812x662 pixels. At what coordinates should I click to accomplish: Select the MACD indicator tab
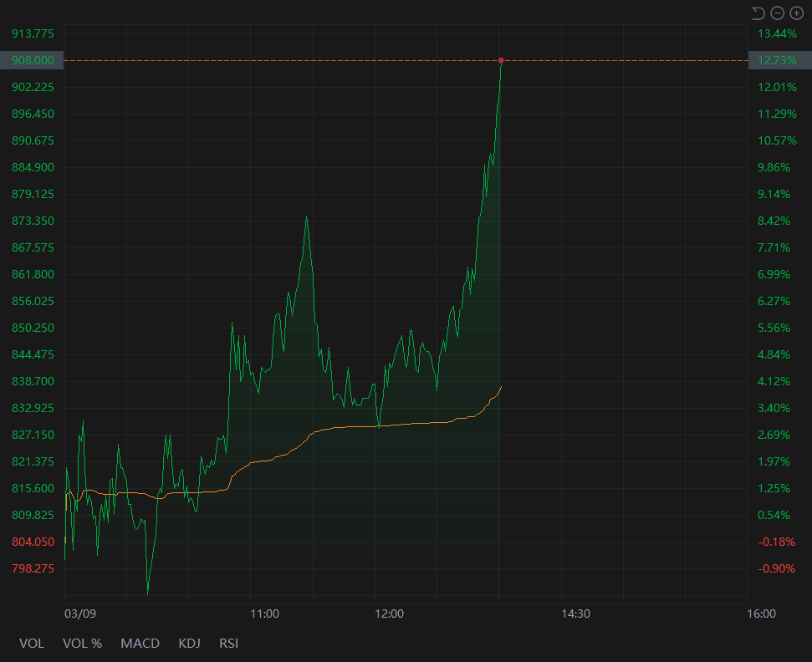click(x=140, y=644)
